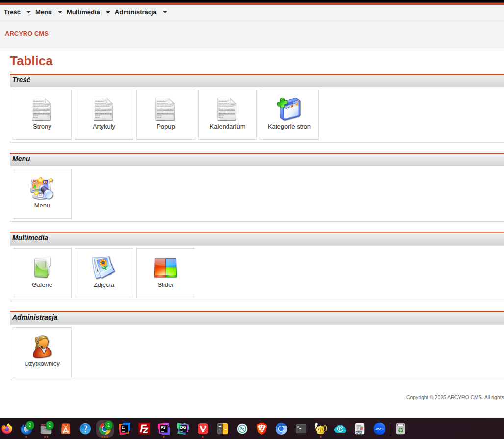Open the Strony pages tile
504x439 pixels.
point(42,114)
